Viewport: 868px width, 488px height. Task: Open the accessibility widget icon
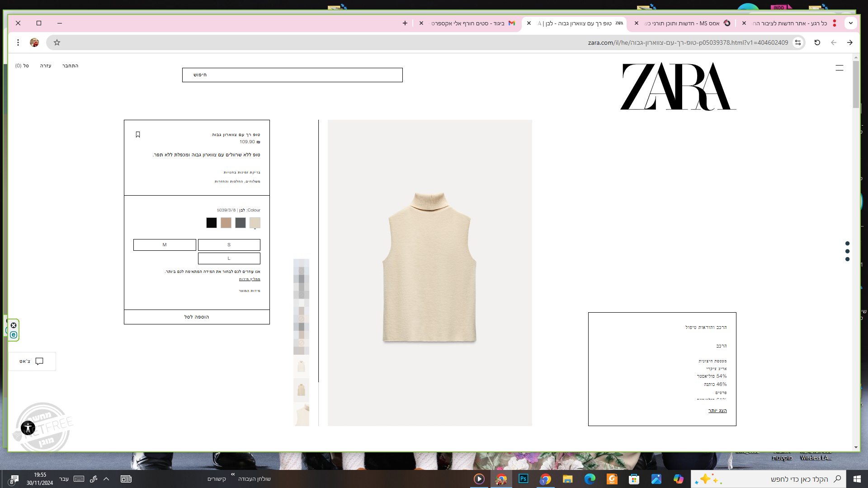28,427
